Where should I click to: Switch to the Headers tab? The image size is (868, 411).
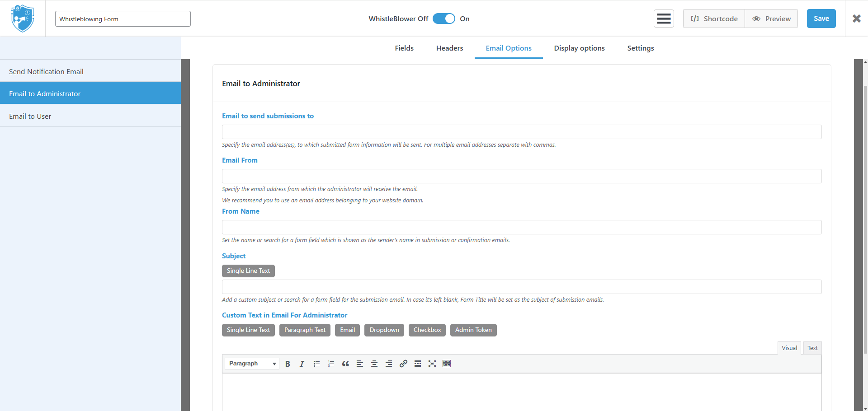tap(449, 48)
